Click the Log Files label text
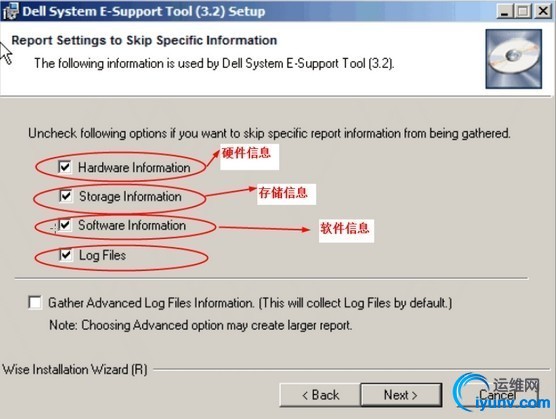 tap(102, 255)
